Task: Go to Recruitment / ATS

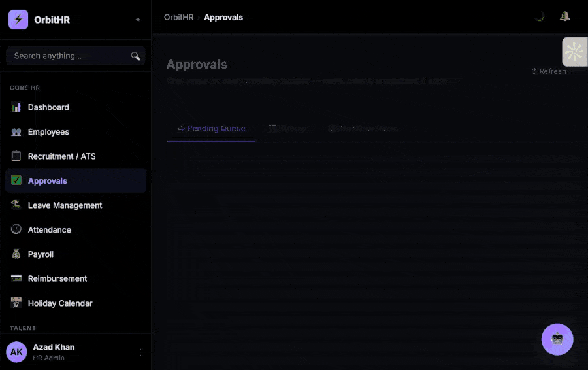Action: (75, 156)
